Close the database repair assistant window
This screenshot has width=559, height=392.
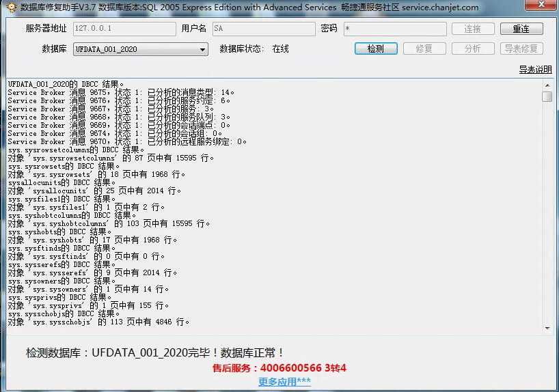pos(541,5)
